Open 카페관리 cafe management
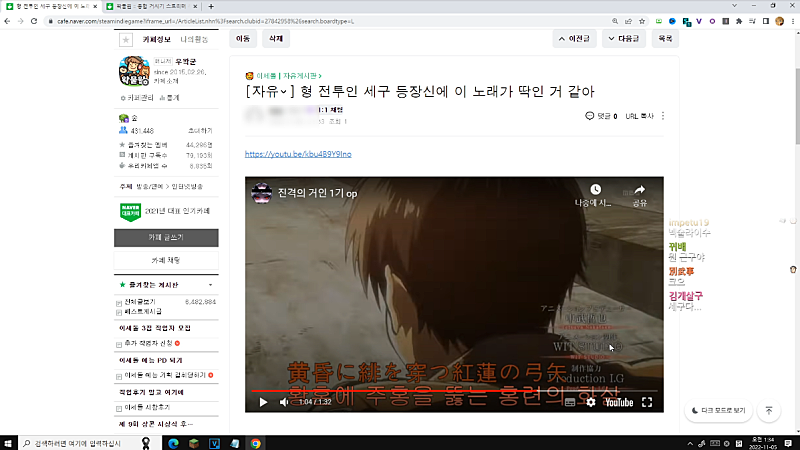Image resolution: width=800 pixels, height=450 pixels. coord(137,97)
